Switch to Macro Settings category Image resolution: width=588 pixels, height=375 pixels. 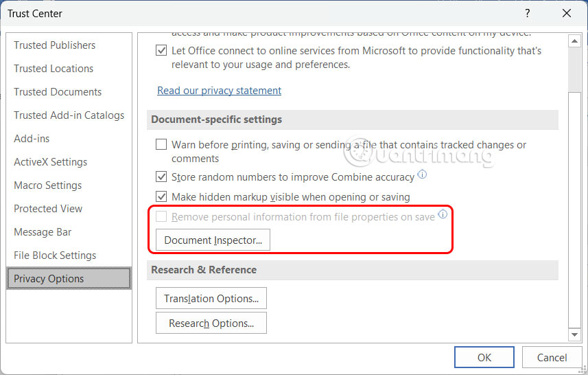coord(48,185)
